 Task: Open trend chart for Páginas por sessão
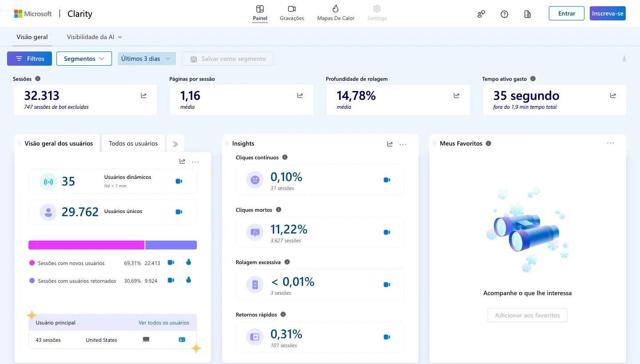[x=300, y=95]
